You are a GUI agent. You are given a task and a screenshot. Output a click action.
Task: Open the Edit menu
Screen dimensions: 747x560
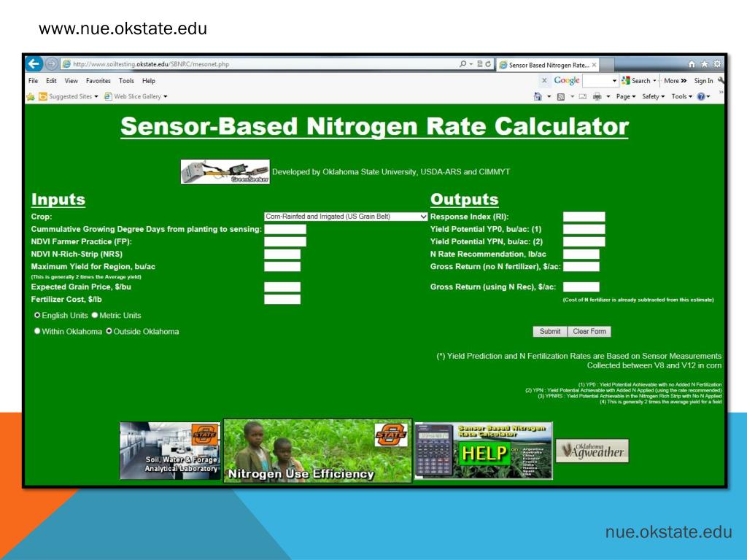tap(51, 81)
